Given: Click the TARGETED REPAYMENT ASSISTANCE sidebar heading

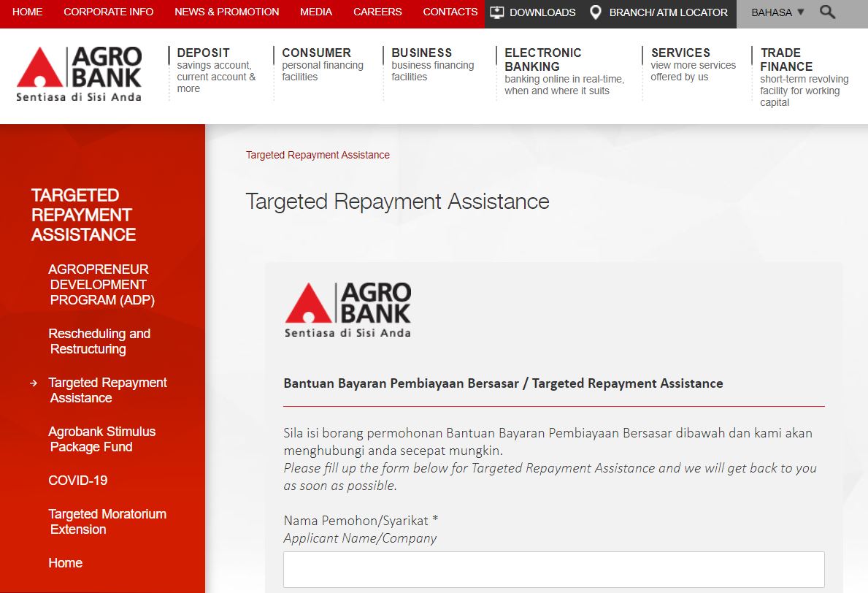Looking at the screenshot, I should click(83, 215).
